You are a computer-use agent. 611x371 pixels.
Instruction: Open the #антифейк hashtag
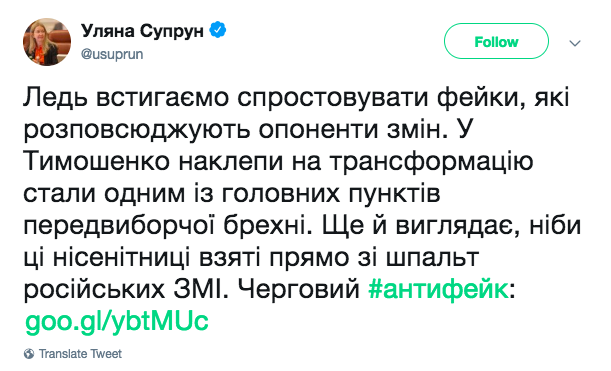438,290
